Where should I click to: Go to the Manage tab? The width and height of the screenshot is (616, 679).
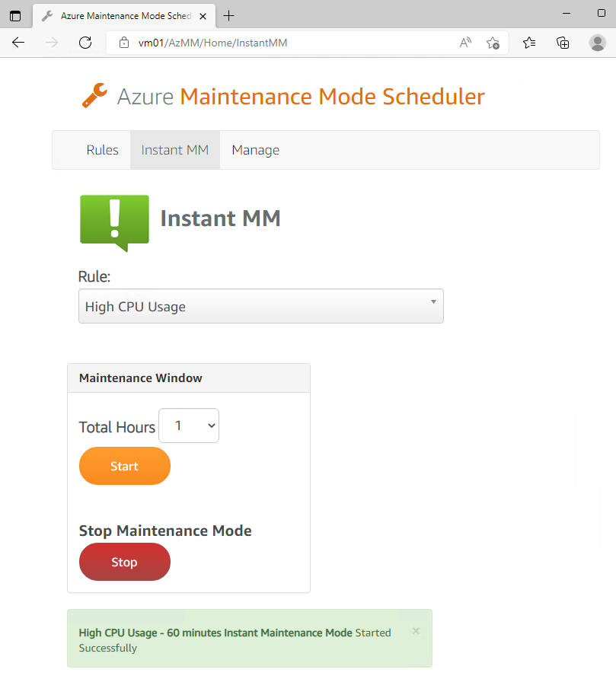[x=256, y=150]
